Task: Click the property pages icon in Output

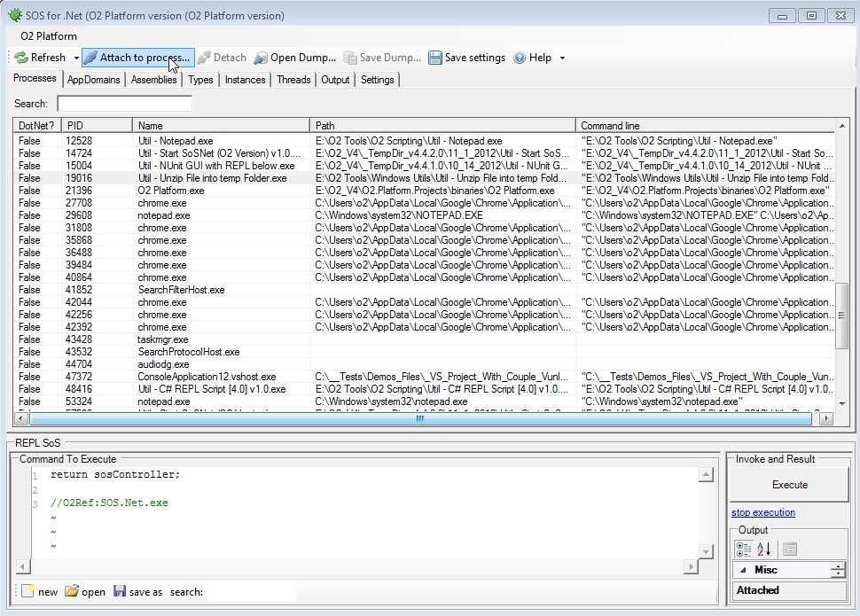Action: [789, 548]
